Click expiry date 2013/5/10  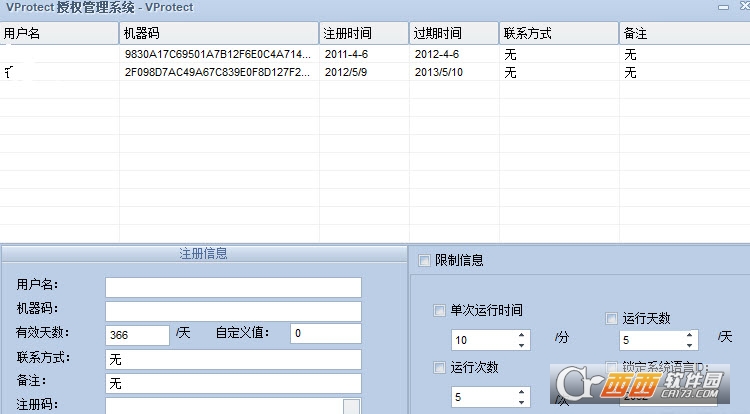439,72
